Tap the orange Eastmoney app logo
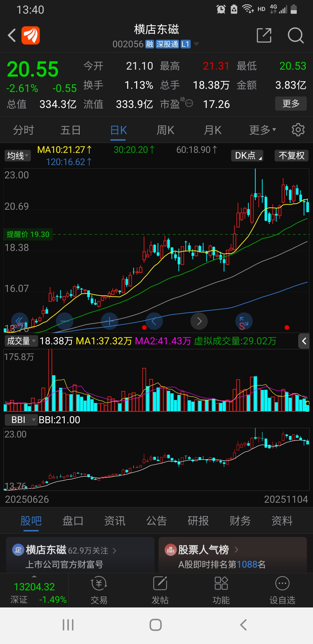Screen dimensions: 313x644 point(31,35)
